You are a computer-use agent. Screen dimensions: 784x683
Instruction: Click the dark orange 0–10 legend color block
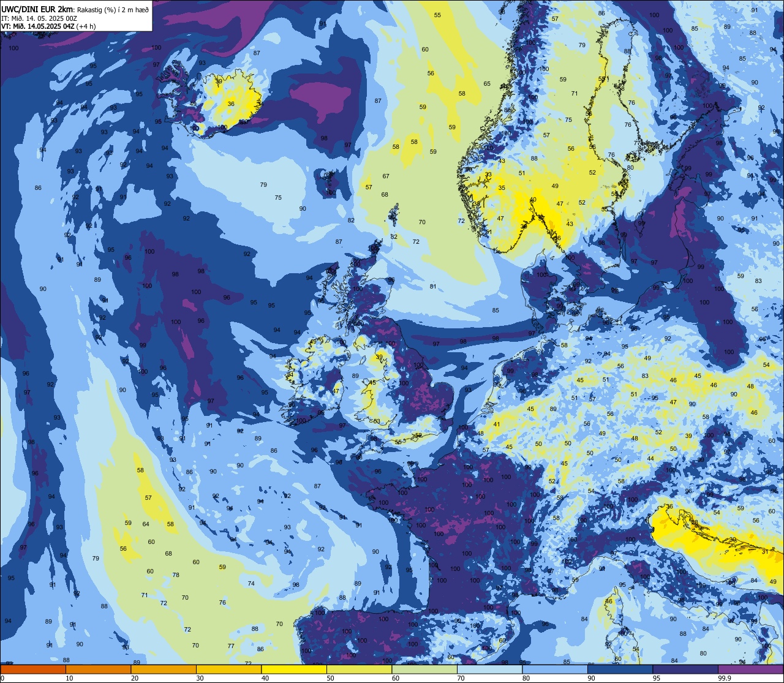tap(33, 669)
